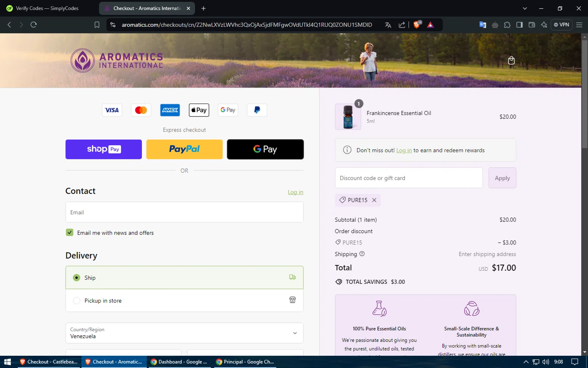Click the Aromatics International logo
This screenshot has height=368, width=588.
point(117,60)
